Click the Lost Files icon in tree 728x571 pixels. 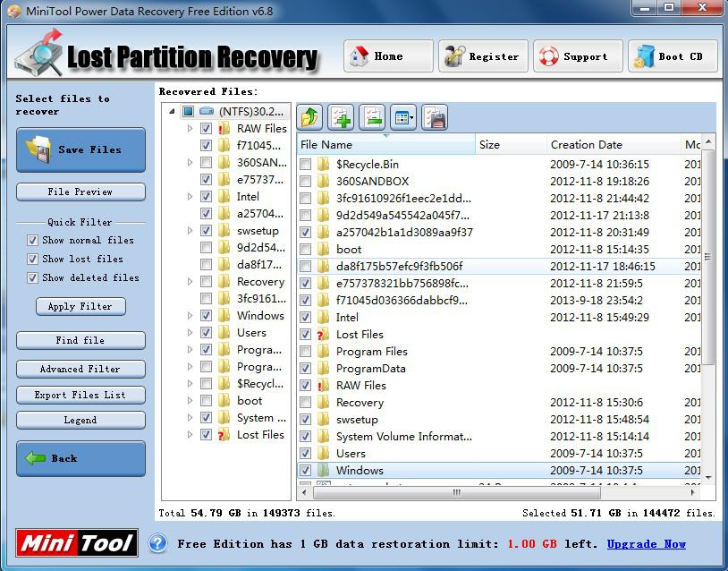(x=224, y=435)
